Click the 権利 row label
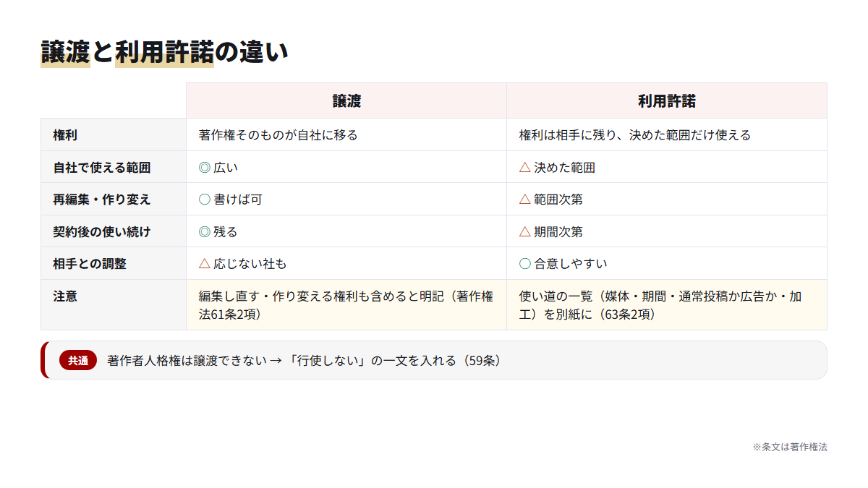 point(114,135)
